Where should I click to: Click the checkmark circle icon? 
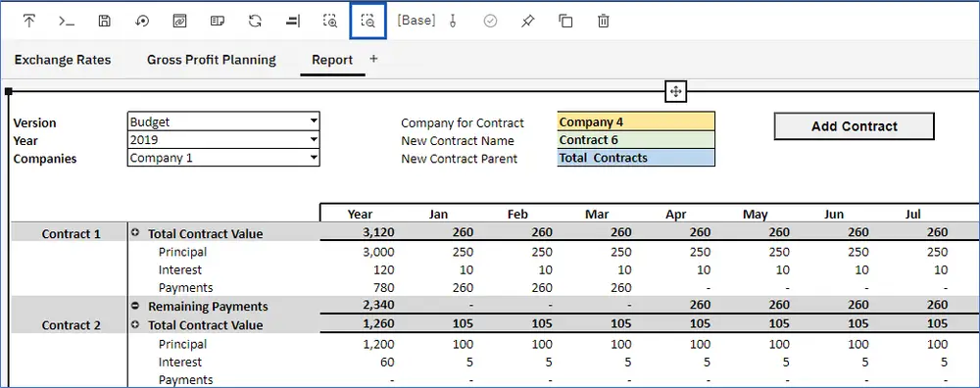pyautogui.click(x=491, y=21)
